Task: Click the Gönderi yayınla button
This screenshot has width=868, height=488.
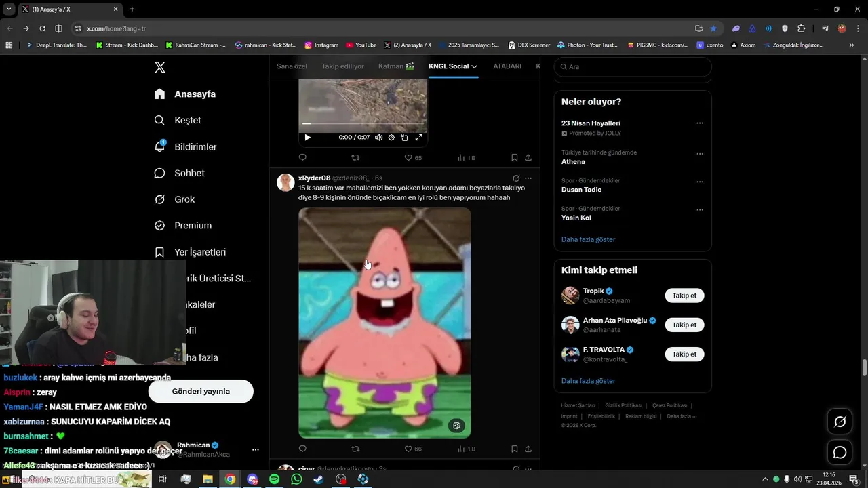Action: 201,391
